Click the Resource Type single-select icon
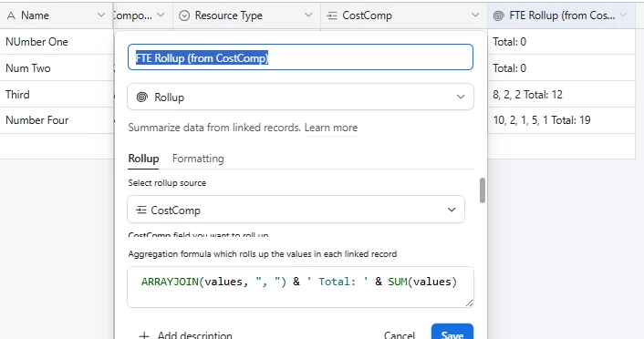The image size is (644, 339). coord(184,15)
